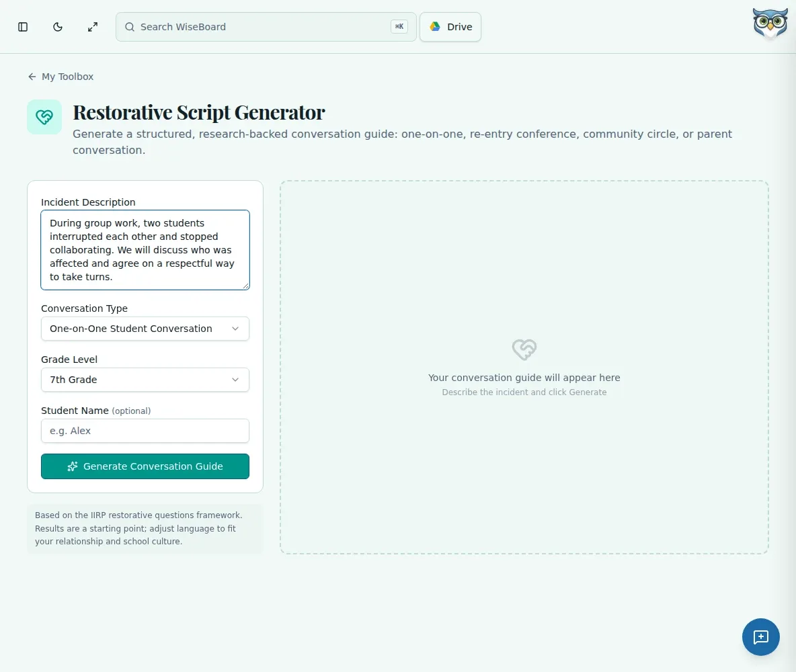Go back to My Toolbox

61,77
